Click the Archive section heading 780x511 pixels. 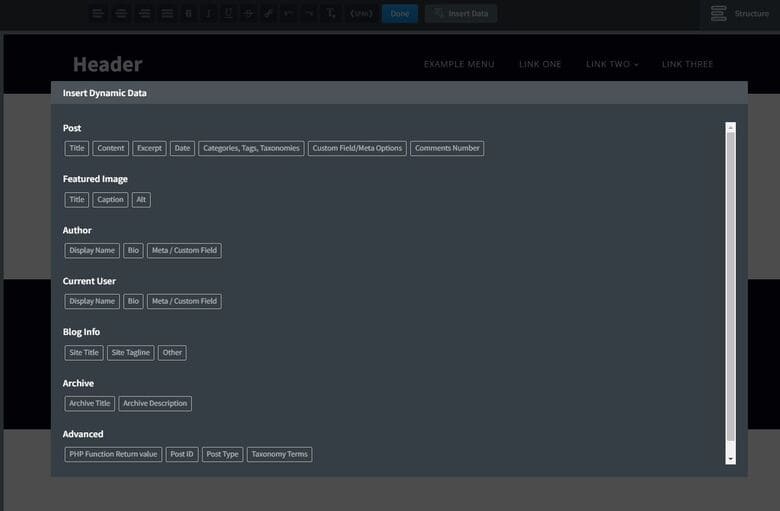coord(78,384)
